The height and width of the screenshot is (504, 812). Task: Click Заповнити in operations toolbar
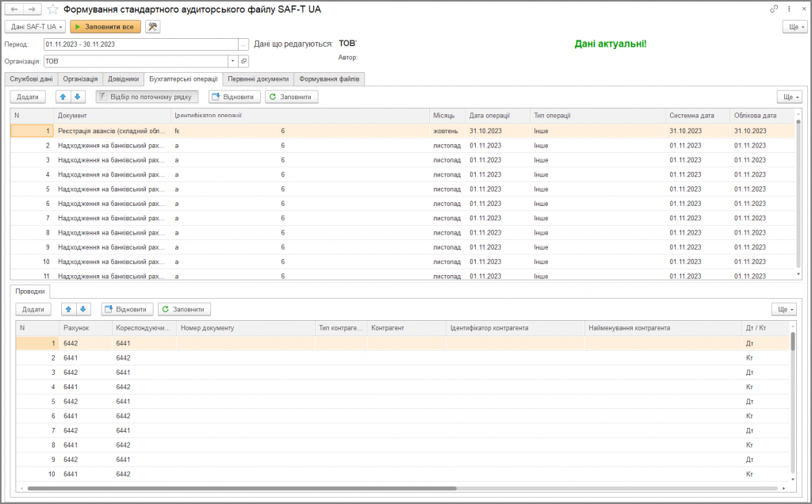292,97
